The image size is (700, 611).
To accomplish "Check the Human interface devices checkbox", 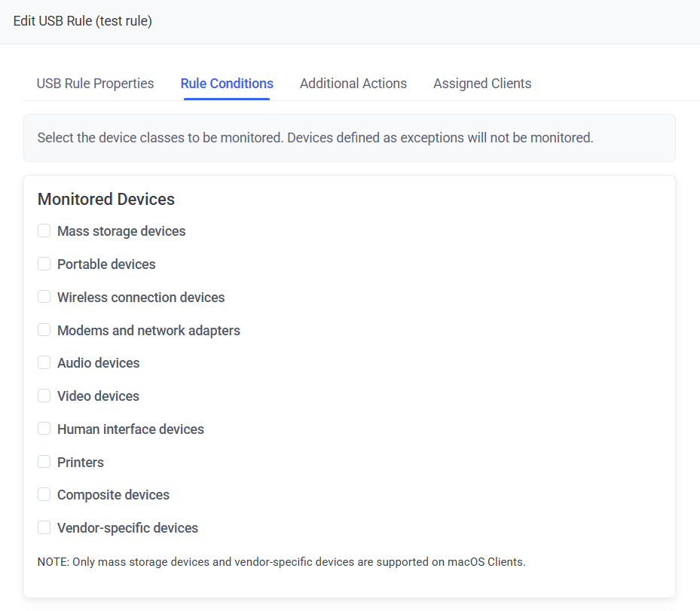I will (x=44, y=429).
